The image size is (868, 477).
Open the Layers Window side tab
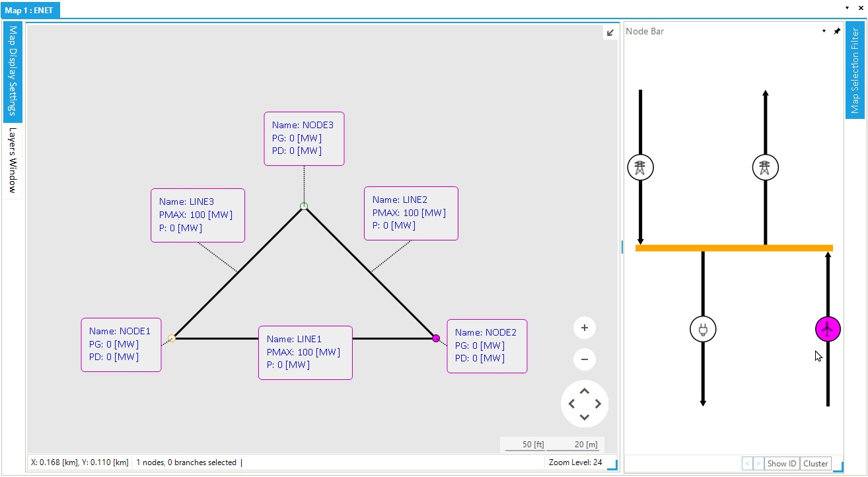pos(13,161)
